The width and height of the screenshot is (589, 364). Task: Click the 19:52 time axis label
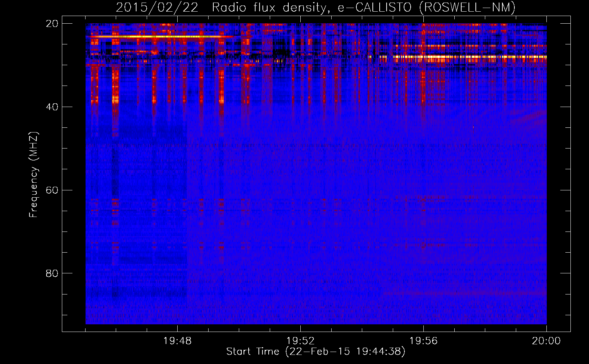click(x=300, y=341)
